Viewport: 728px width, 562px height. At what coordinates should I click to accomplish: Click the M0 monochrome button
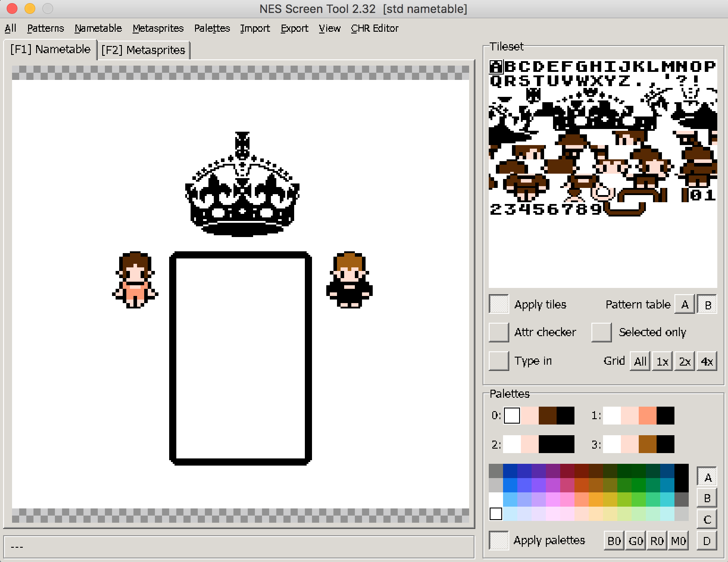pyautogui.click(x=678, y=541)
